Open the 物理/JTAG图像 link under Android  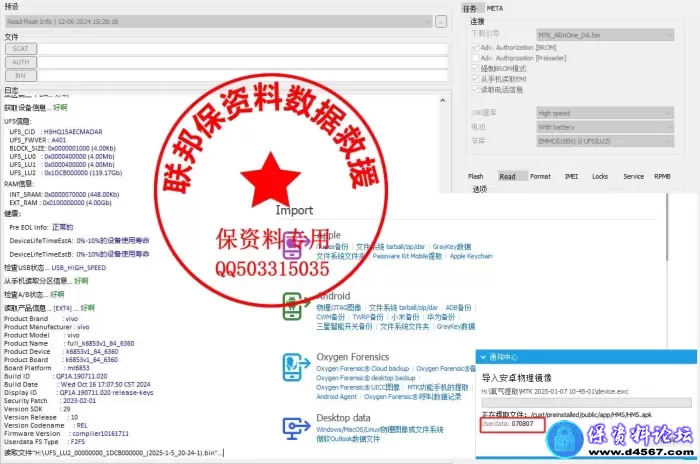click(x=338, y=308)
